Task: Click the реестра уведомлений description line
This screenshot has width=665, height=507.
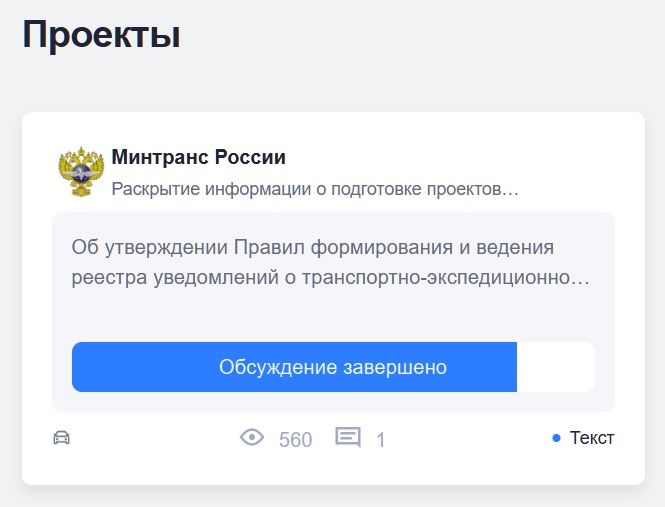Action: [330, 277]
